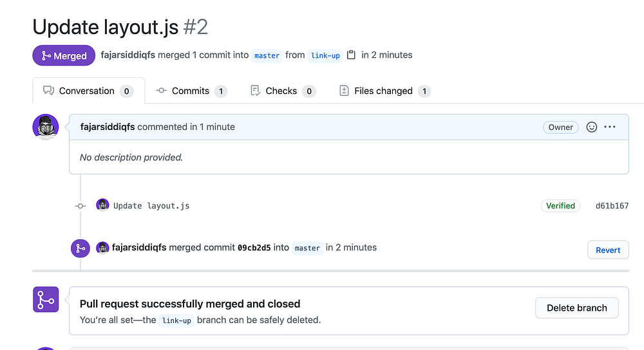Open the Update layout.js commit message link
Screen dimensions: 644x350
tap(151, 206)
